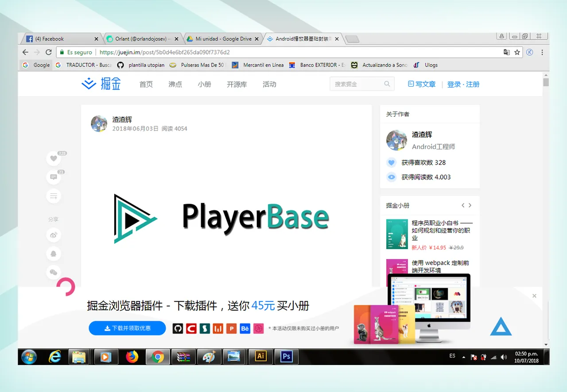
Task: Switch to the Facebook tab
Action: tap(61, 39)
